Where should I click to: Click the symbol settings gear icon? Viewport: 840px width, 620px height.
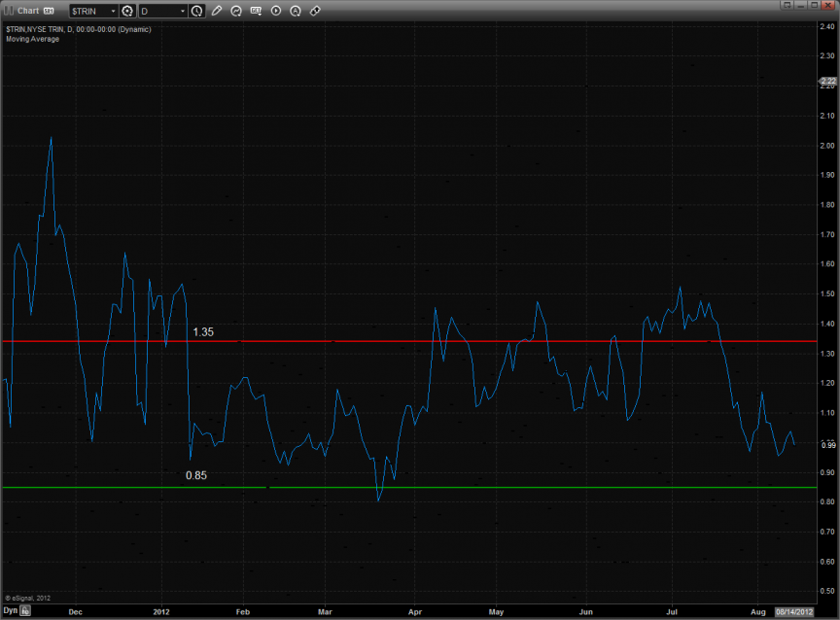pos(127,11)
